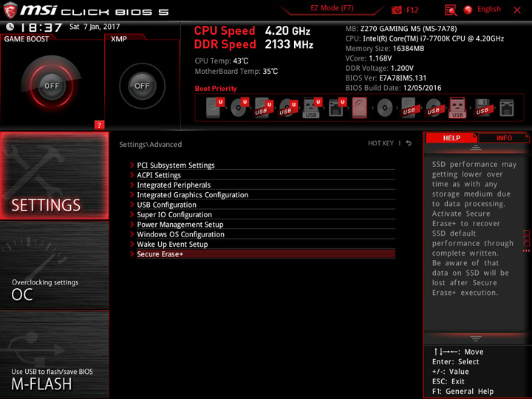
Task: Go back using the return arrow icon
Action: 409,143
